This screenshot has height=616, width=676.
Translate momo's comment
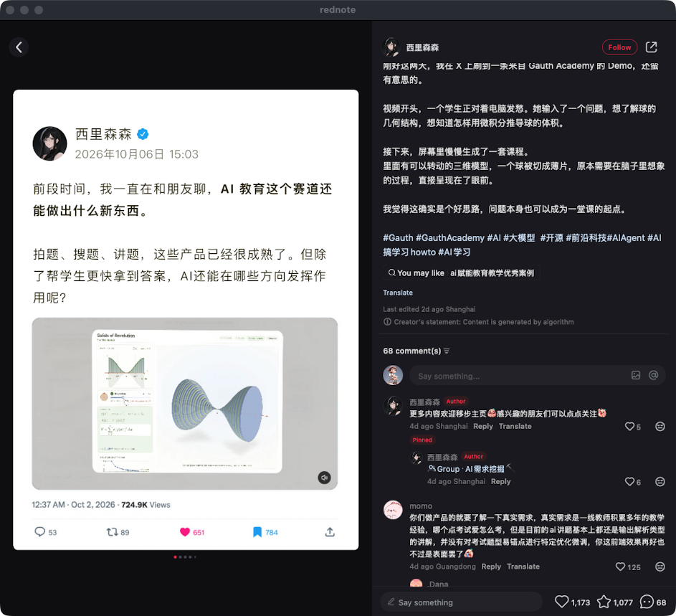[x=523, y=567]
